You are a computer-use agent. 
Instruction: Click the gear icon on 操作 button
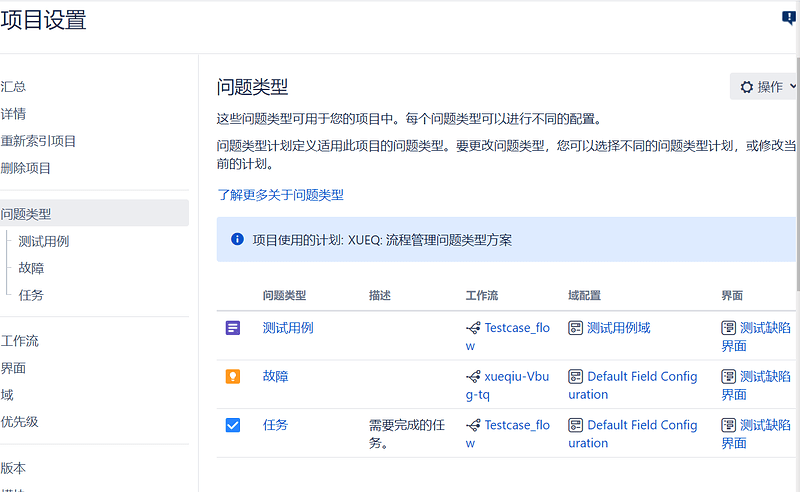(x=746, y=87)
